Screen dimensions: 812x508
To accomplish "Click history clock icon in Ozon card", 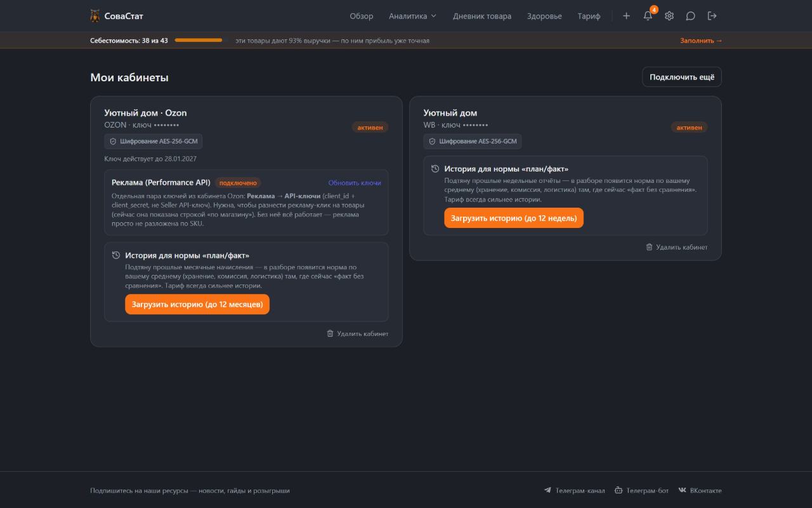I will (116, 255).
